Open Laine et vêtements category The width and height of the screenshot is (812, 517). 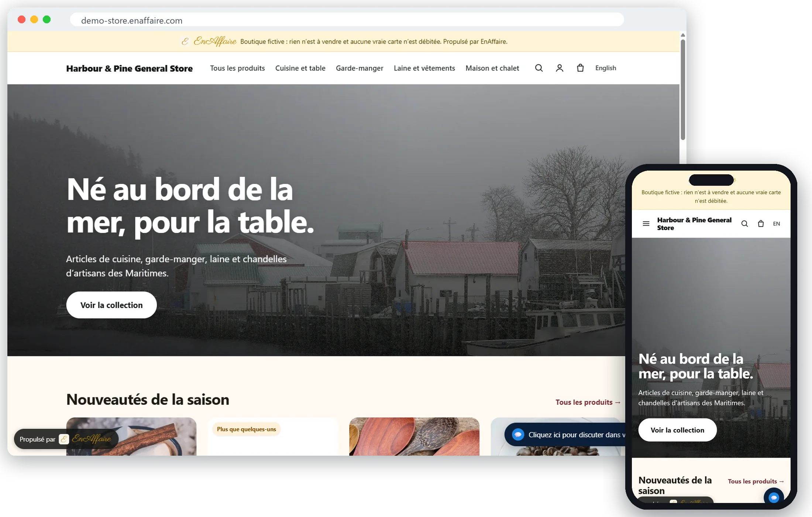(424, 68)
